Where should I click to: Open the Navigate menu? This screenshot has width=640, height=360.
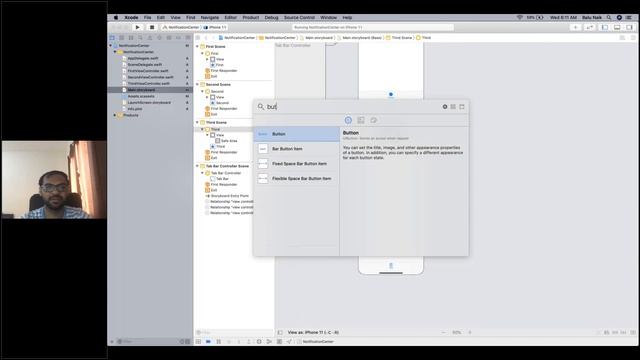(210, 18)
